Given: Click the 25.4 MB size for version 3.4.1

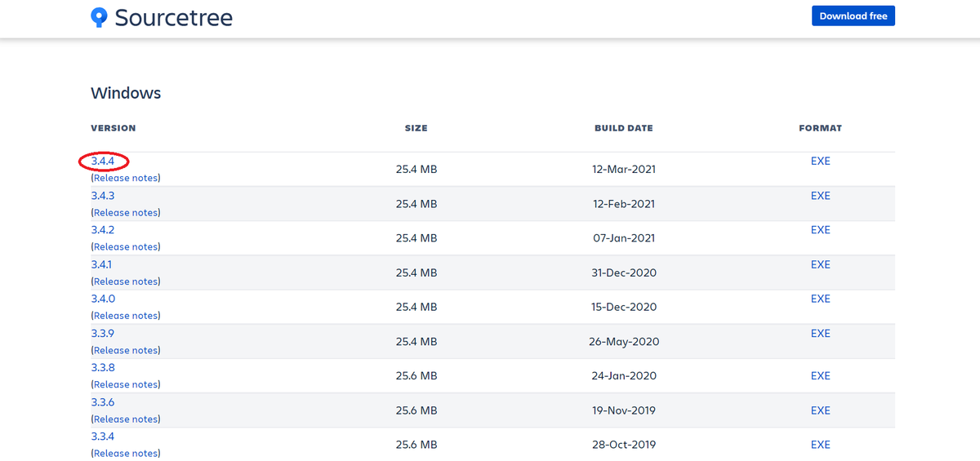Looking at the screenshot, I should pyautogui.click(x=416, y=273).
